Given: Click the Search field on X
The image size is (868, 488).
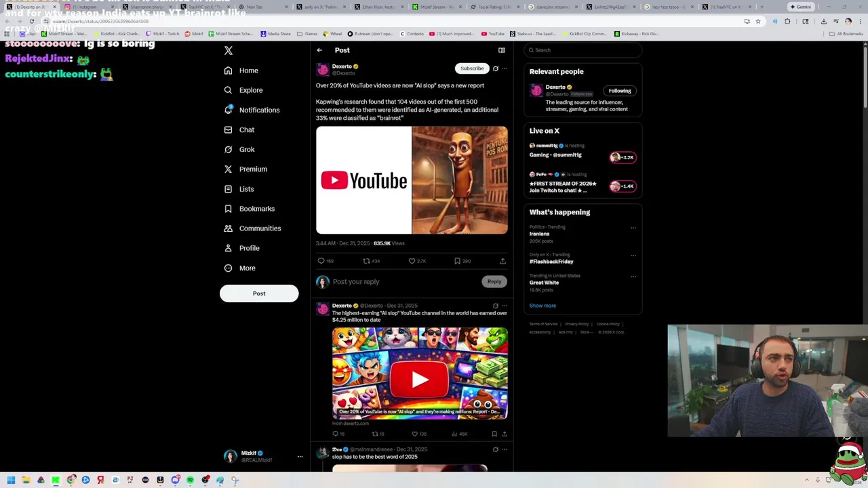Looking at the screenshot, I should [x=583, y=50].
